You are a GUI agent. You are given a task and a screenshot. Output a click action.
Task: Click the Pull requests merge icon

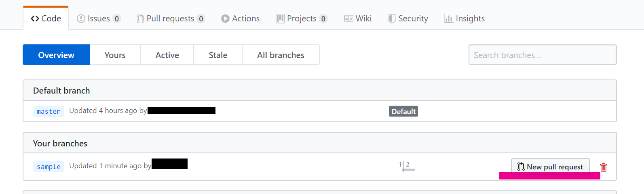pos(140,19)
